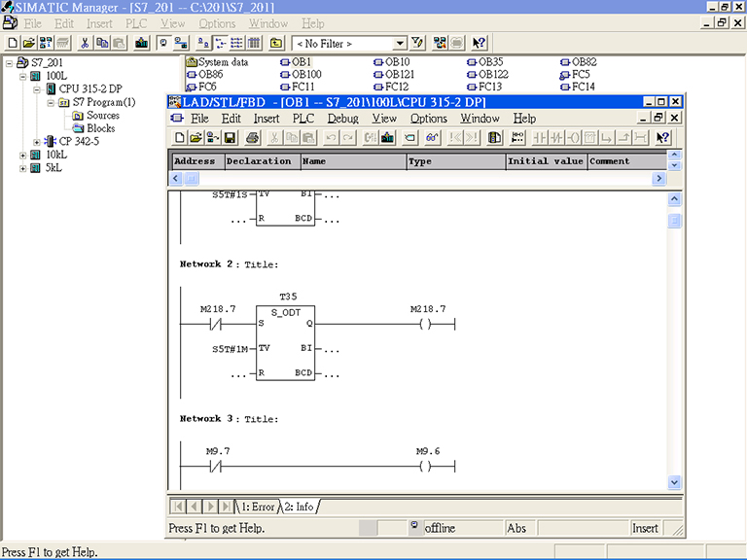Select the S_ODT timer box T35
747x560 pixels.
(x=285, y=343)
